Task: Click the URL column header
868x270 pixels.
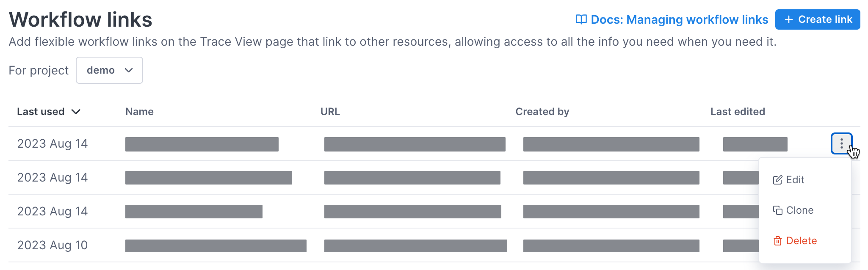Action: [330, 112]
